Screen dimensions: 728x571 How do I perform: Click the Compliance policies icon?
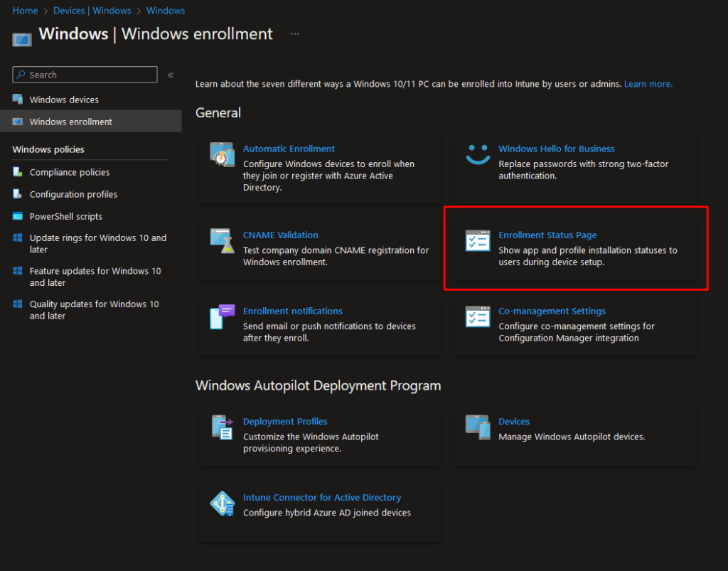tap(18, 172)
